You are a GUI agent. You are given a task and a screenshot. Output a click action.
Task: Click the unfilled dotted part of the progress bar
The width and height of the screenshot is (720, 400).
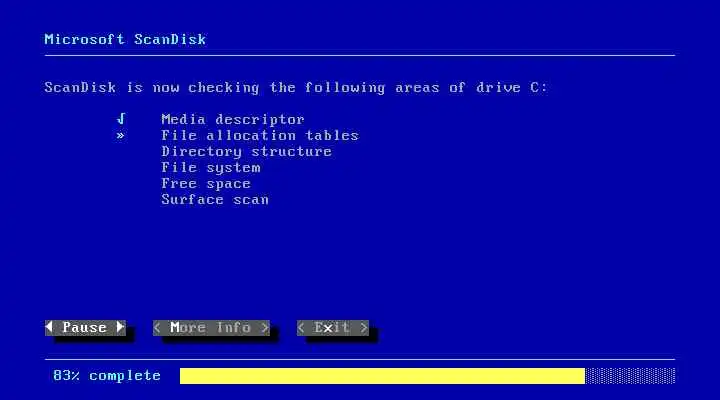pyautogui.click(x=630, y=376)
